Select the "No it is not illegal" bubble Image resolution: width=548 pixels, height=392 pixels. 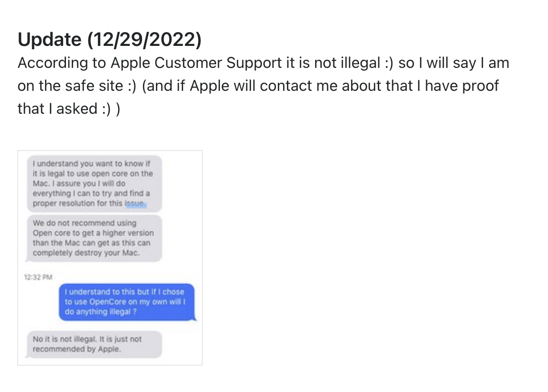pos(93,344)
